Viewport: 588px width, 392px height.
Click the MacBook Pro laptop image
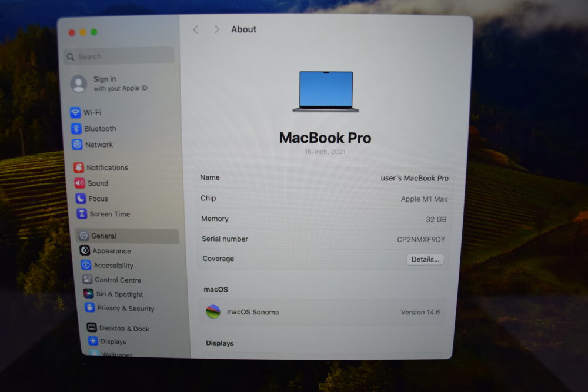click(x=326, y=92)
